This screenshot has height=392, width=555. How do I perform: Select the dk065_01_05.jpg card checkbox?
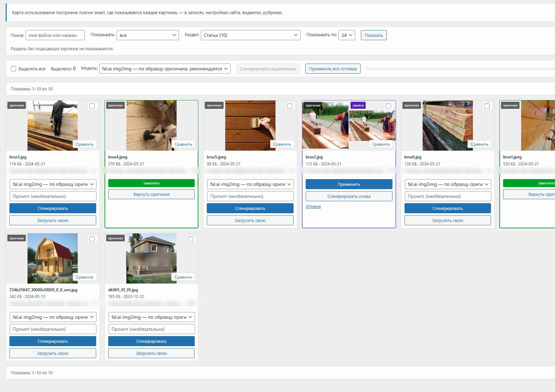(x=191, y=239)
